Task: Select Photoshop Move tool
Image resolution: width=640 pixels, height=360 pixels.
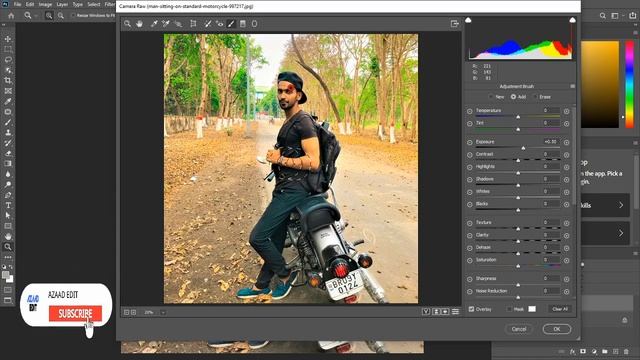Action: [x=8, y=39]
